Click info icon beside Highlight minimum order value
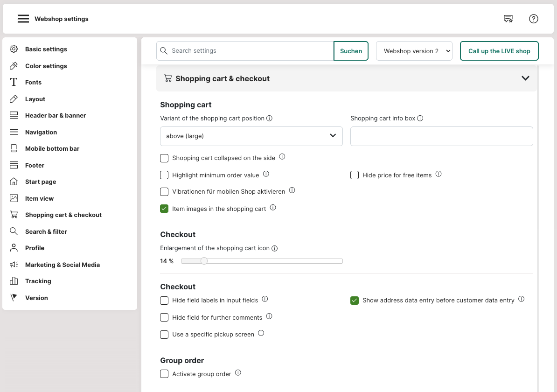The width and height of the screenshot is (557, 392). point(266,174)
